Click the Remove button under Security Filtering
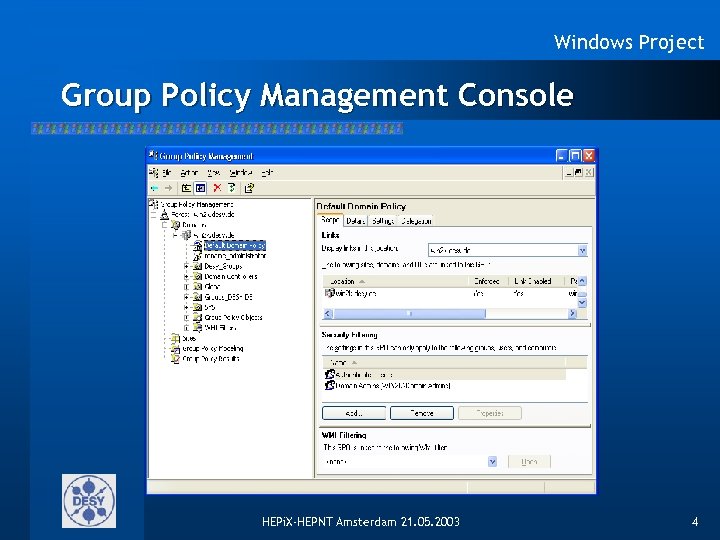Image resolution: width=720 pixels, height=540 pixels. [422, 413]
